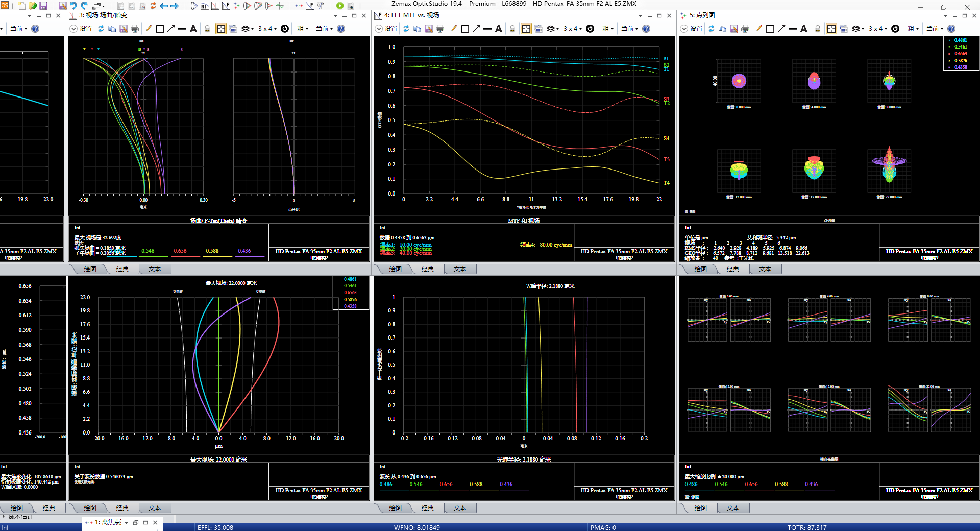Viewport: 980px width, 531px height.
Task: Click the 22 mm field spot diagram thumbnail
Action: (x=889, y=170)
